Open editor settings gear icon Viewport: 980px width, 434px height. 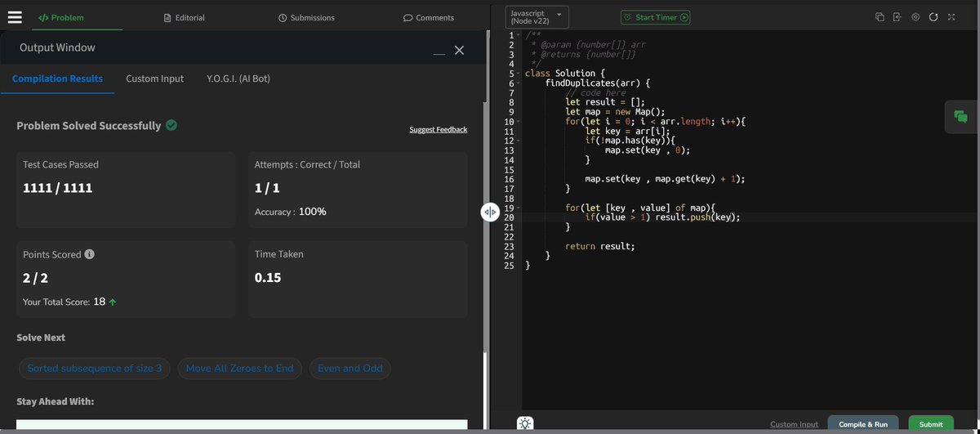point(915,17)
